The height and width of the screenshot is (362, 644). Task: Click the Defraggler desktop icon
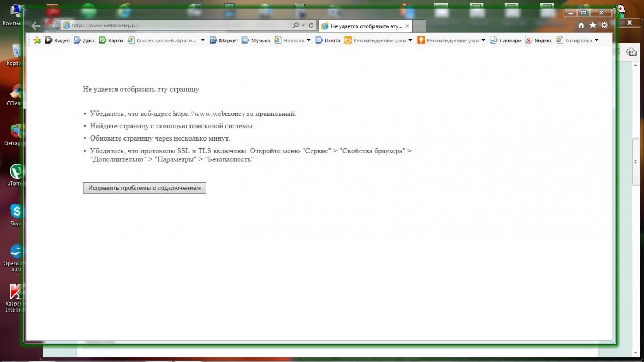(15, 136)
